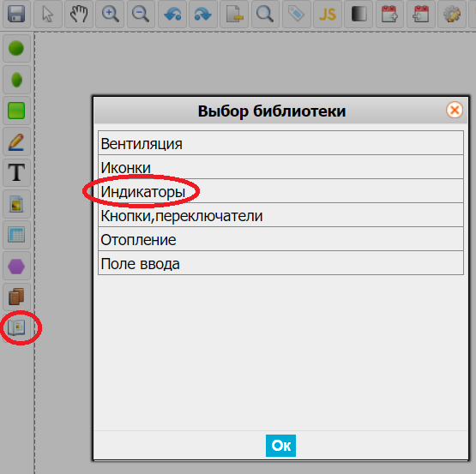This screenshot has height=474, width=476.
Task: Select the hand pan tool
Action: [79, 14]
